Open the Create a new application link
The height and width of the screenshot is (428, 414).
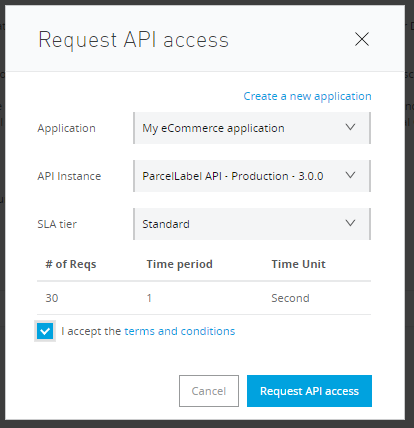click(x=307, y=96)
